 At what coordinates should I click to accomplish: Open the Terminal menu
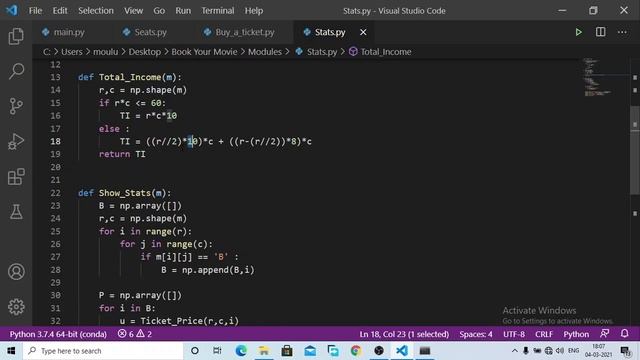[218, 11]
